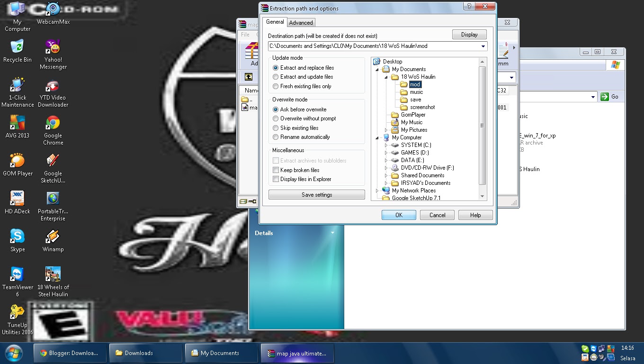Click WinRAR up-one-level folder icon

pyautogui.click(x=249, y=77)
